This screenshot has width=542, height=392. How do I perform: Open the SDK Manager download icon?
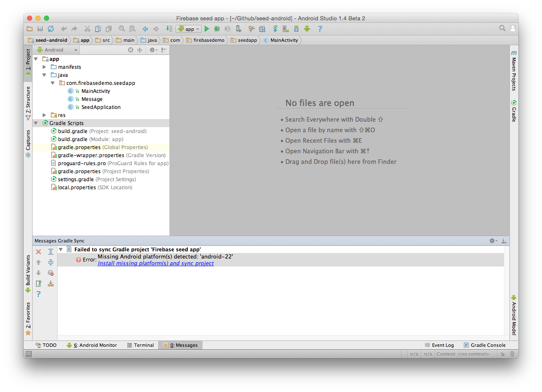pos(296,29)
